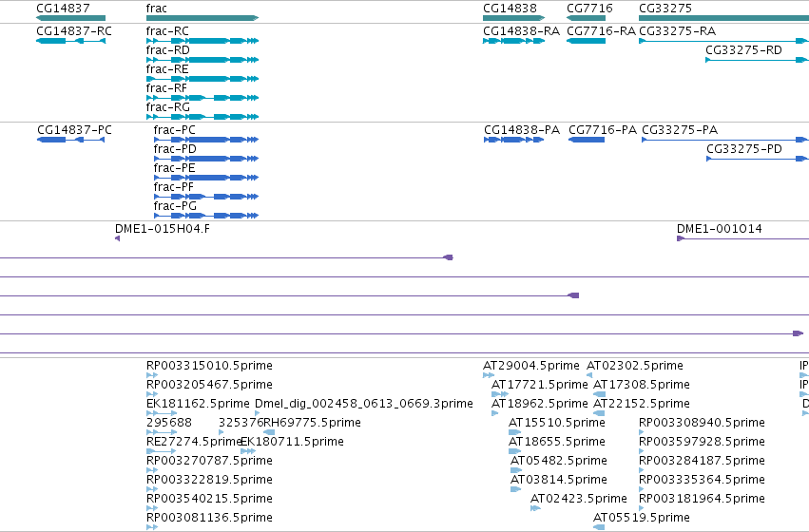Select EK180711.5prime EST

[292, 442]
